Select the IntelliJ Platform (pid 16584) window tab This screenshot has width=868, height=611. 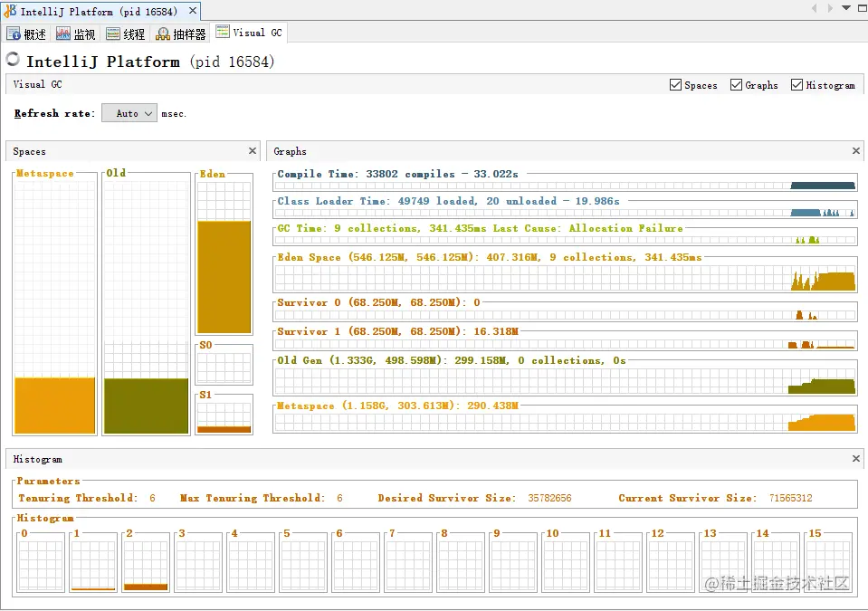pos(100,11)
